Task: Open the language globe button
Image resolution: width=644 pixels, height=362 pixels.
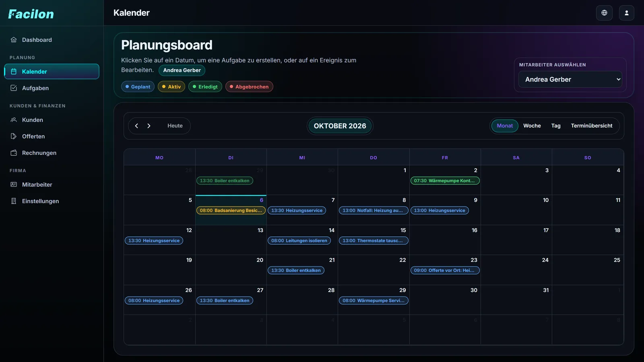Action: coord(604,13)
